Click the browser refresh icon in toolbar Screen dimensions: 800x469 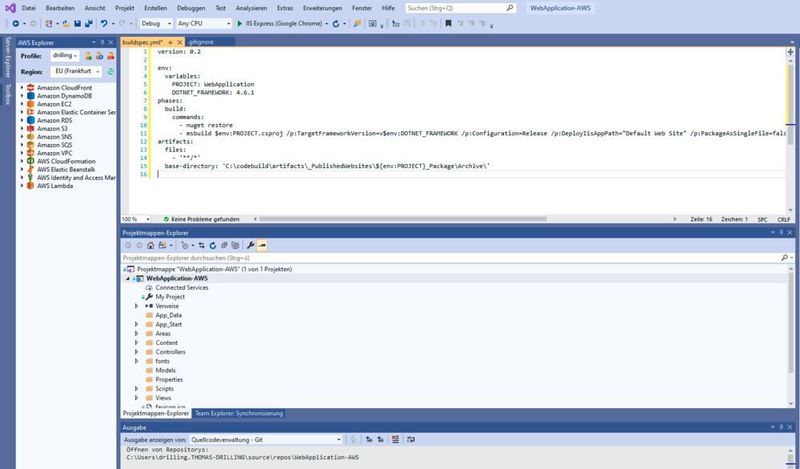tap(336, 23)
